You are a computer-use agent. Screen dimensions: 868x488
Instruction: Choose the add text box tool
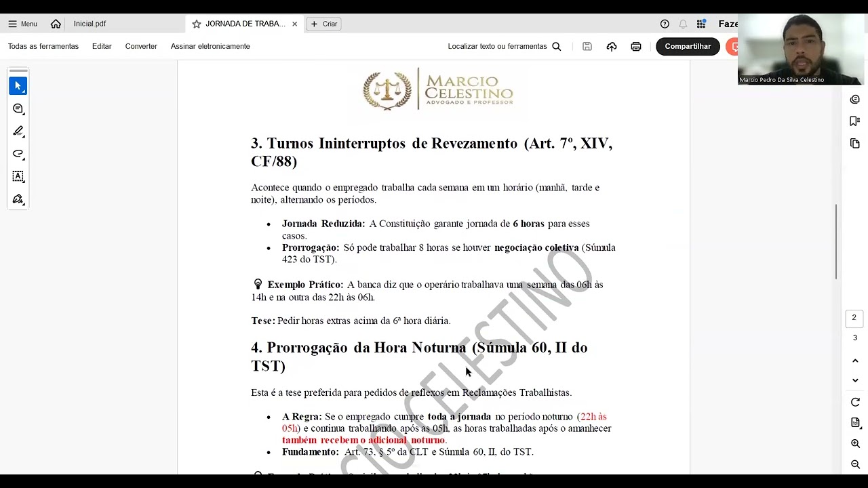click(x=18, y=176)
